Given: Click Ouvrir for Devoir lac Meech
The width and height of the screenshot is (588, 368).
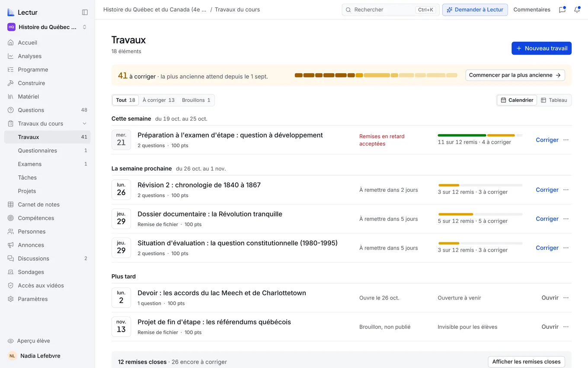Looking at the screenshot, I should tap(550, 297).
